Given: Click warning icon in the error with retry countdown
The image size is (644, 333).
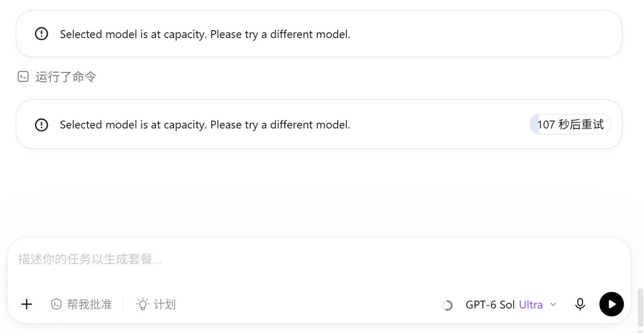Looking at the screenshot, I should (41, 125).
